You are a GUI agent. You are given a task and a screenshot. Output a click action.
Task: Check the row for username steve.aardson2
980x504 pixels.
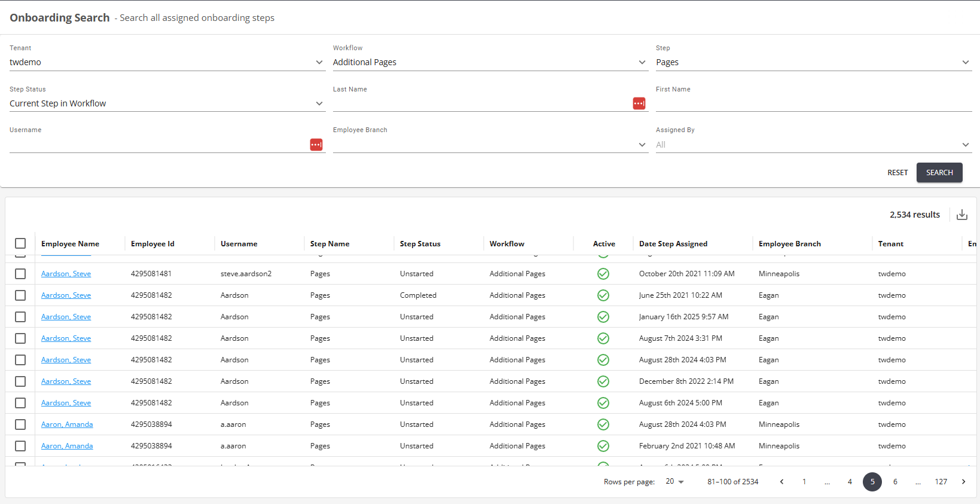click(20, 274)
